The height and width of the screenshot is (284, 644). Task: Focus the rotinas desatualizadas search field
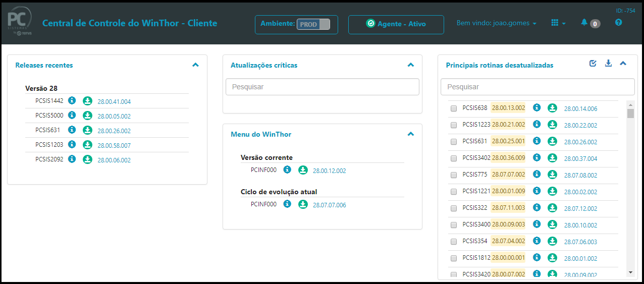[538, 87]
